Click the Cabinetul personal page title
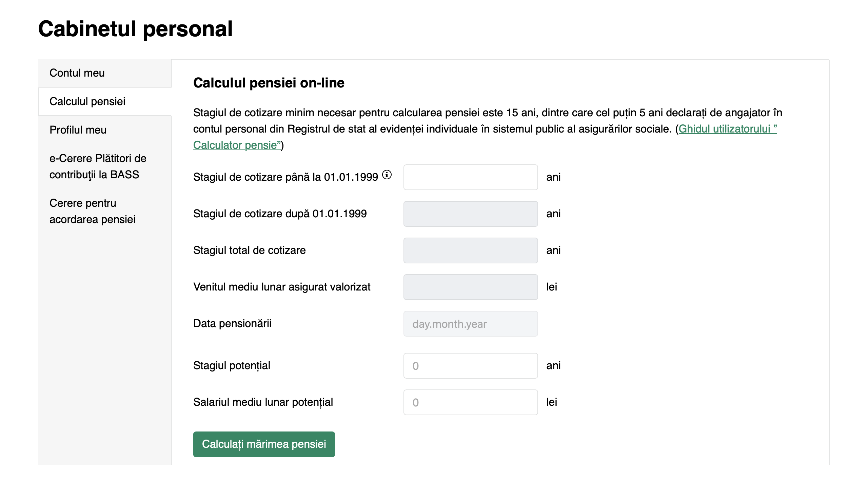868x482 pixels. 135,29
